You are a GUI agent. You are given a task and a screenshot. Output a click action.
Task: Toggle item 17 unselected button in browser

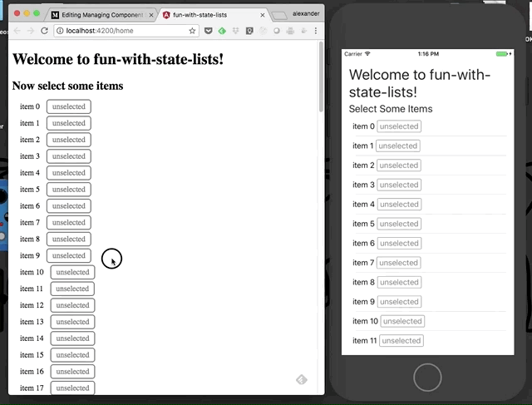tap(72, 388)
